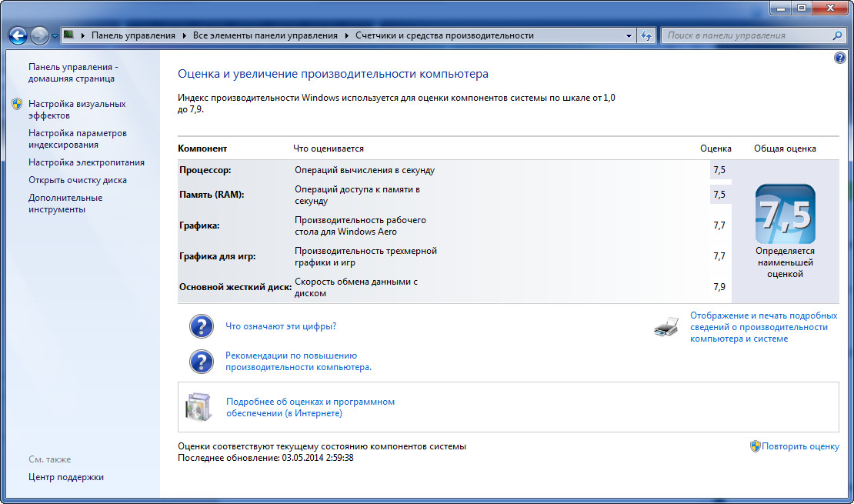This screenshot has width=854, height=504.
Task: Open recent pages dropdown beside Forward arrow
Action: point(55,36)
